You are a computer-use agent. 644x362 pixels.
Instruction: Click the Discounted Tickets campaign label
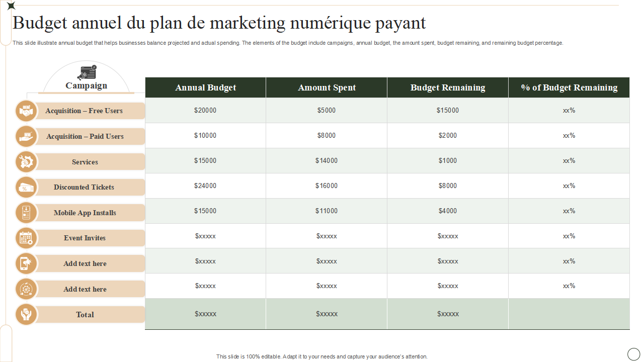pos(84,187)
